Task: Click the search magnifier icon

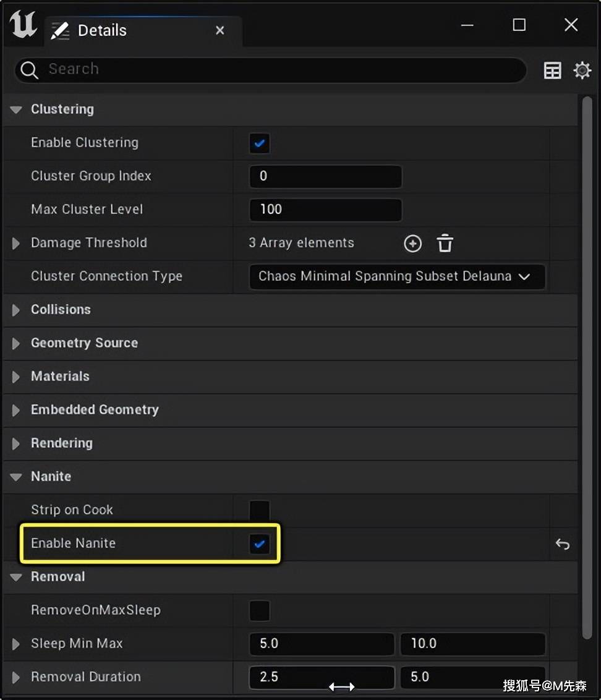Action: [x=30, y=70]
